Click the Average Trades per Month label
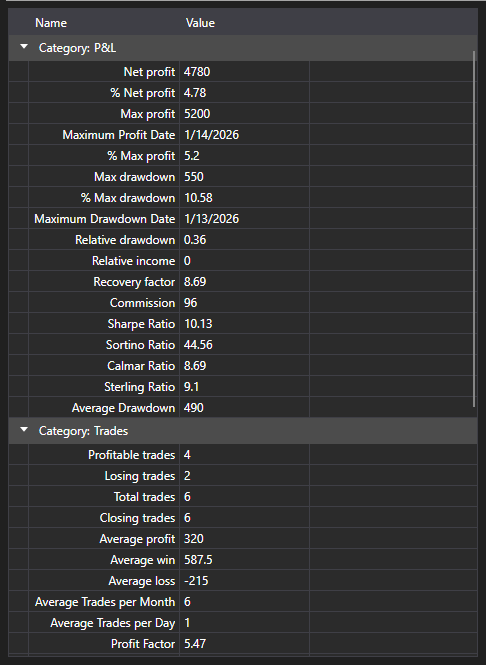 (105, 602)
